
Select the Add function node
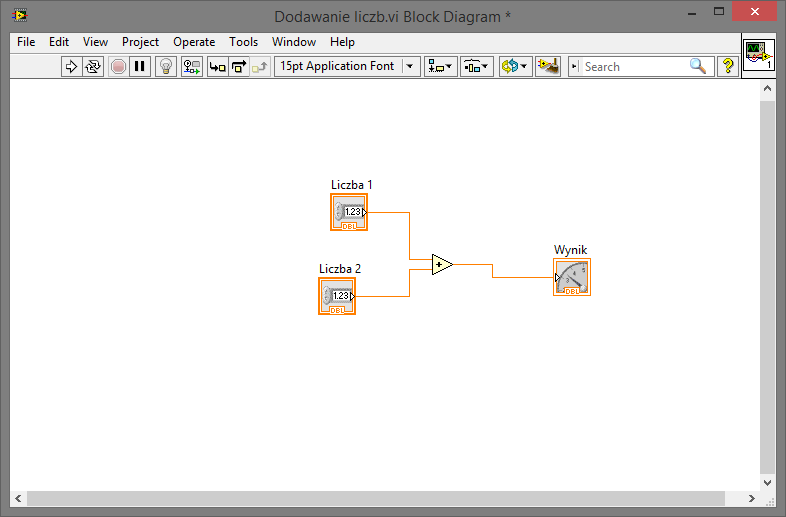(442, 265)
